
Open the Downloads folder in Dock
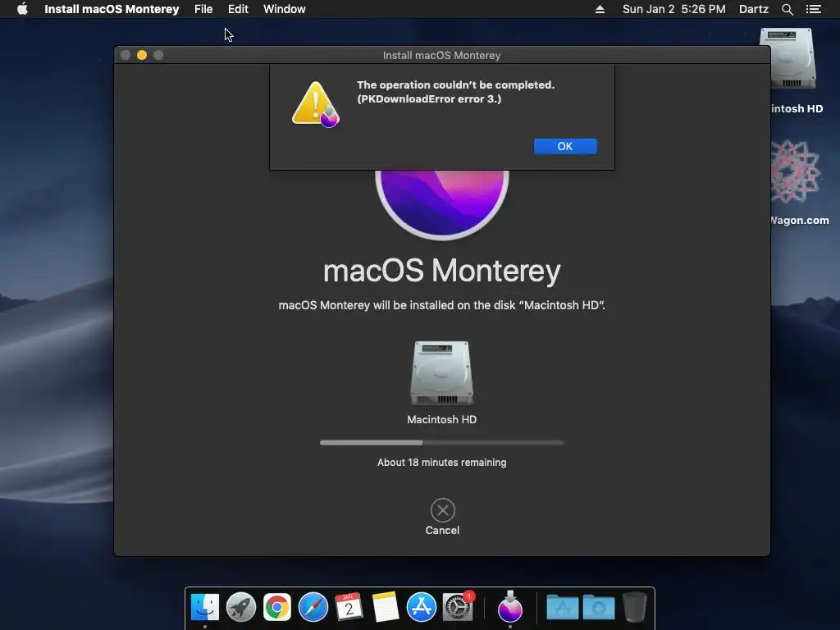point(599,608)
